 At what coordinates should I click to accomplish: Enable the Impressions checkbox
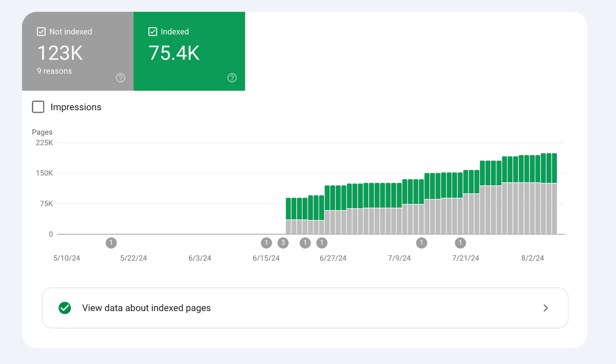tap(38, 107)
